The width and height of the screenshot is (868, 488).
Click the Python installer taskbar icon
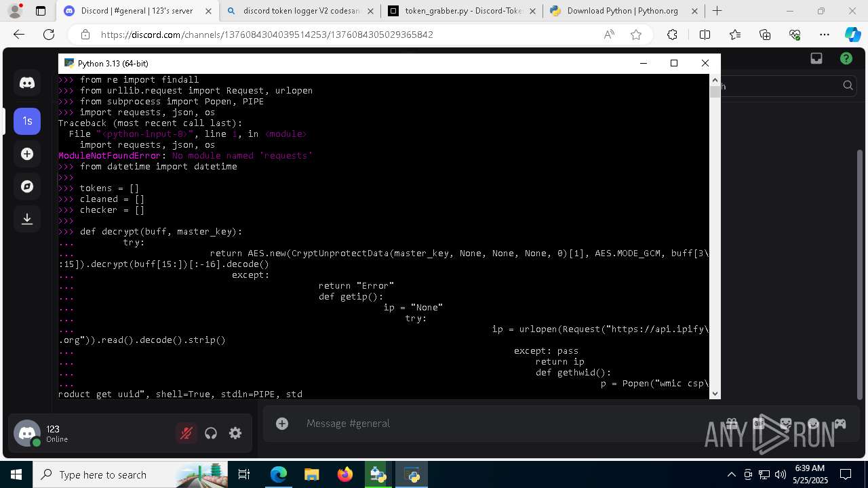[378, 474]
